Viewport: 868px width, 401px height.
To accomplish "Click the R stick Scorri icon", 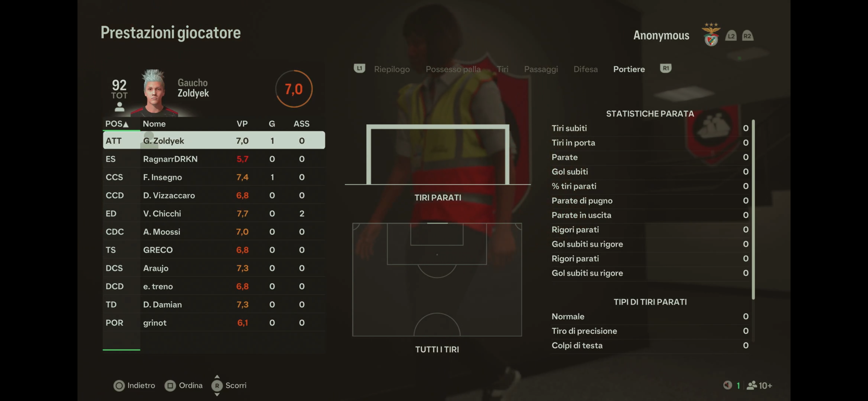I will (217, 386).
